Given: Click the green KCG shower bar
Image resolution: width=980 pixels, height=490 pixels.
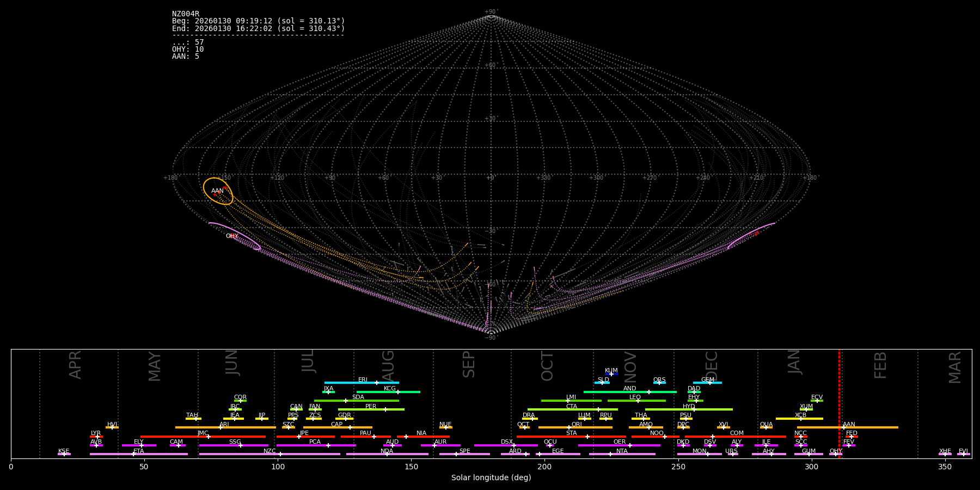Looking at the screenshot, I should click(x=388, y=391).
